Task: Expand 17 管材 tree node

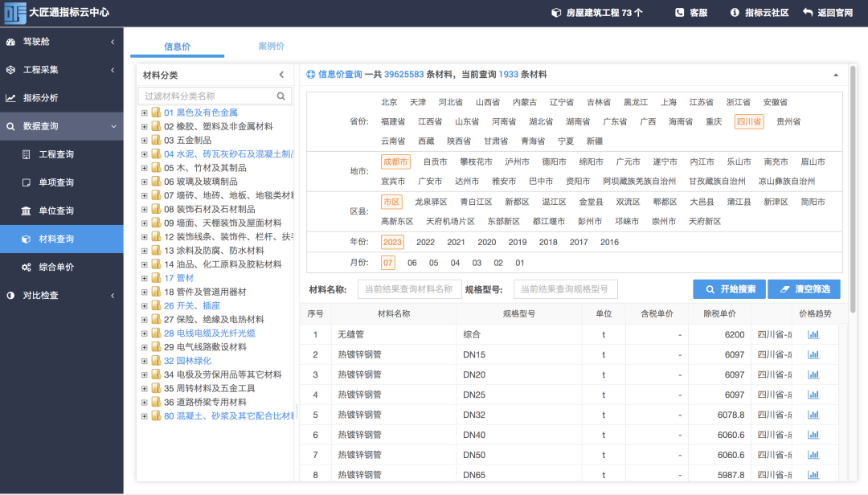Action: (x=145, y=279)
